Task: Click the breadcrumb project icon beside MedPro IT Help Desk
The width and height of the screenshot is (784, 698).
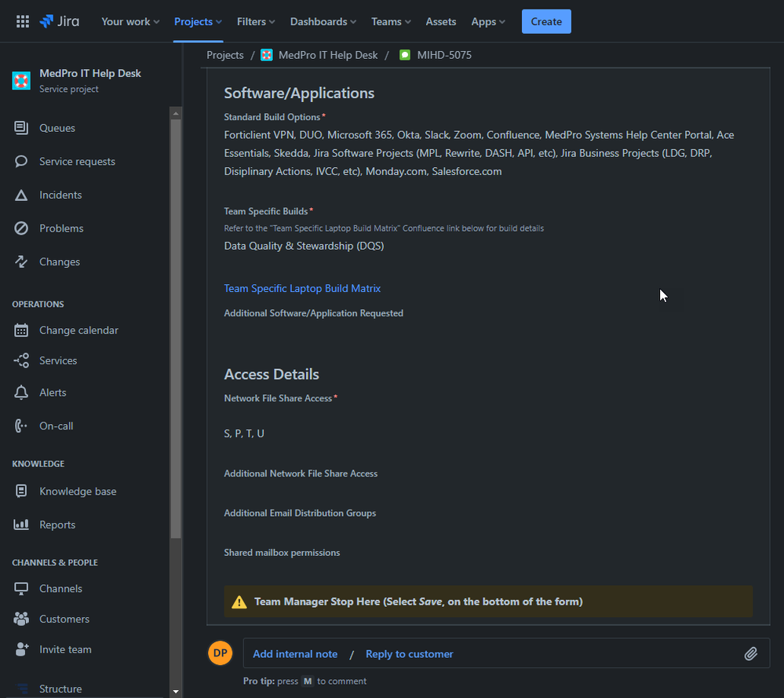Action: pyautogui.click(x=267, y=55)
